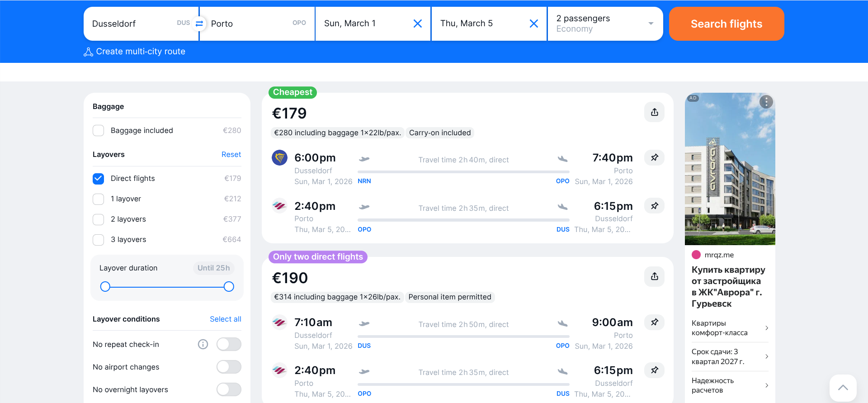The image size is (868, 403).
Task: Uncheck the Direct flights filter
Action: tap(99, 179)
